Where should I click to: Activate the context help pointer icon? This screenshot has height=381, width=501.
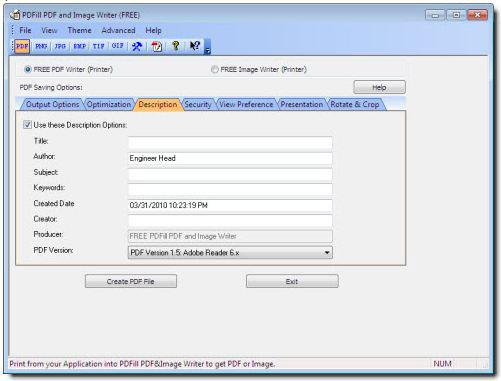click(x=195, y=46)
